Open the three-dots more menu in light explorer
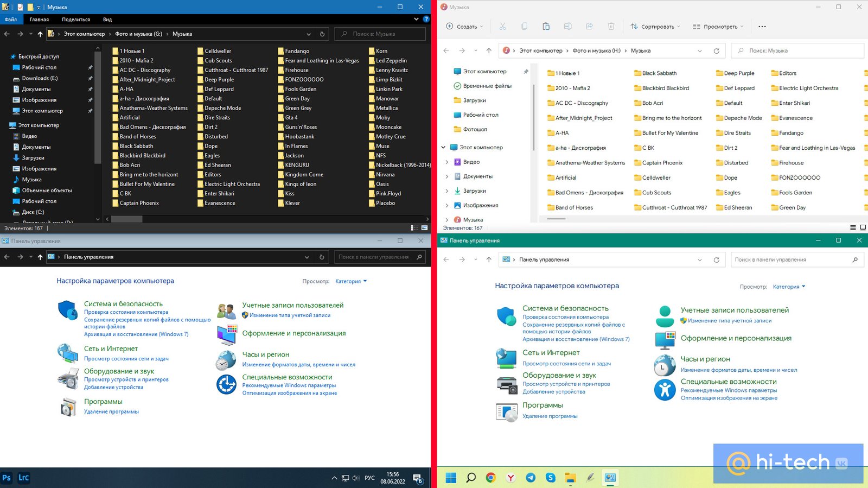Screen dimensions: 868x488 (762, 26)
